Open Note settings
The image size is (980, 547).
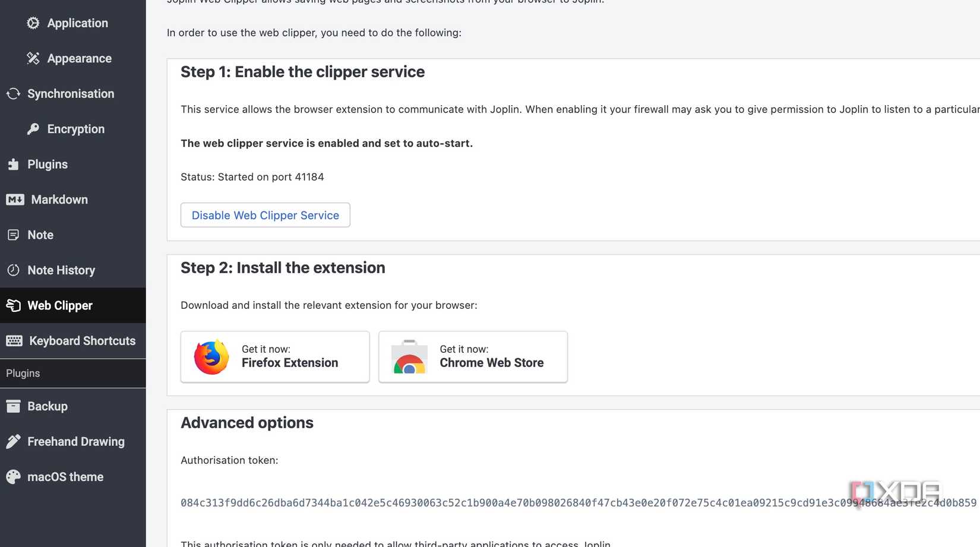coord(40,235)
